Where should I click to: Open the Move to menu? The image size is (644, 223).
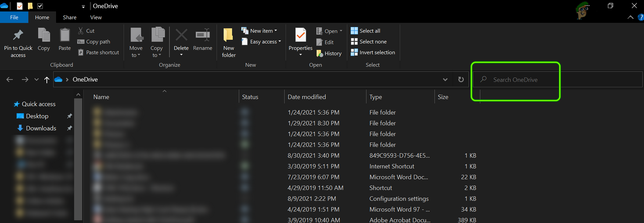point(136,42)
